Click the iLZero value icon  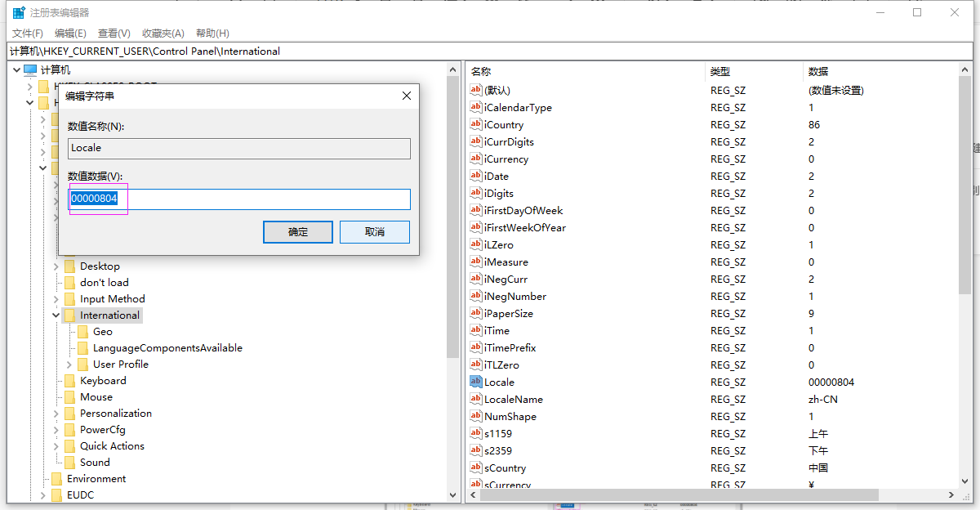pos(476,244)
